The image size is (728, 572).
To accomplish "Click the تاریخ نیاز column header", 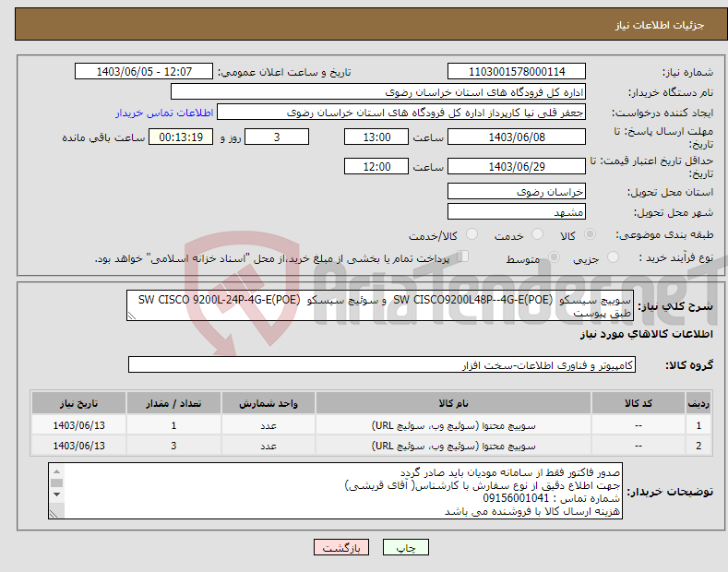I will pyautogui.click(x=79, y=403).
